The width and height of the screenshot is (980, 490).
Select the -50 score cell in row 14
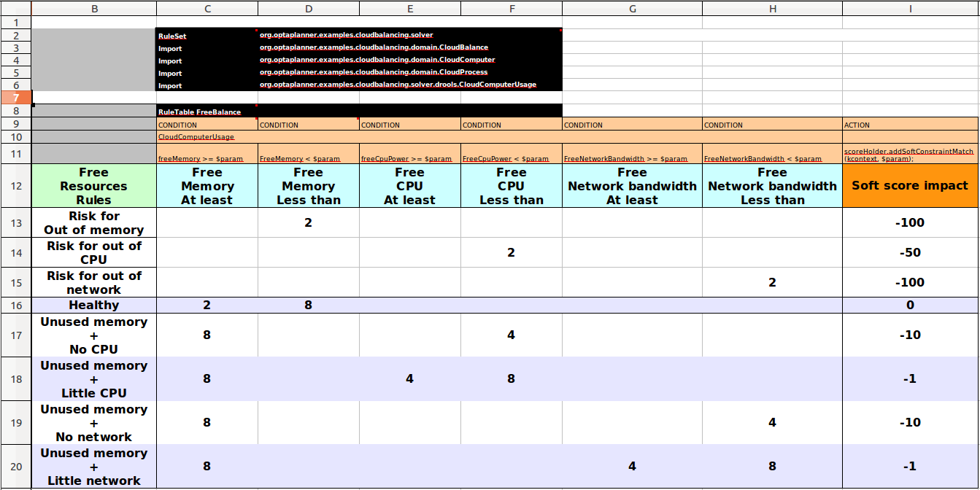(x=910, y=252)
